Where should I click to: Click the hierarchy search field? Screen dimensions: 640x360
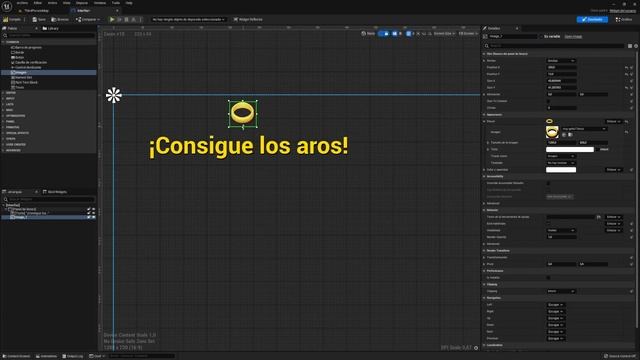pos(49,199)
